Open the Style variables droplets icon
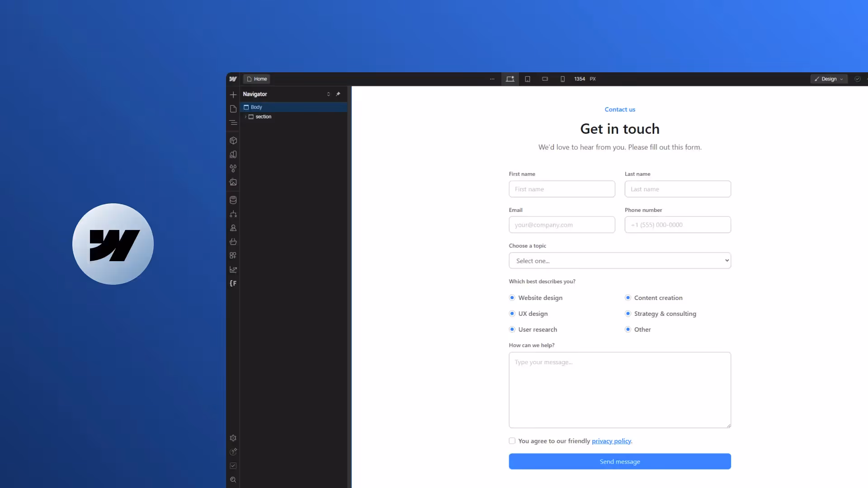The width and height of the screenshot is (868, 488). (233, 169)
